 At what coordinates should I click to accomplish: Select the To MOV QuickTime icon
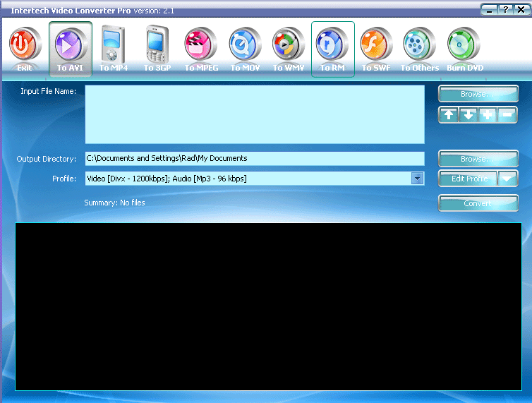pos(245,45)
